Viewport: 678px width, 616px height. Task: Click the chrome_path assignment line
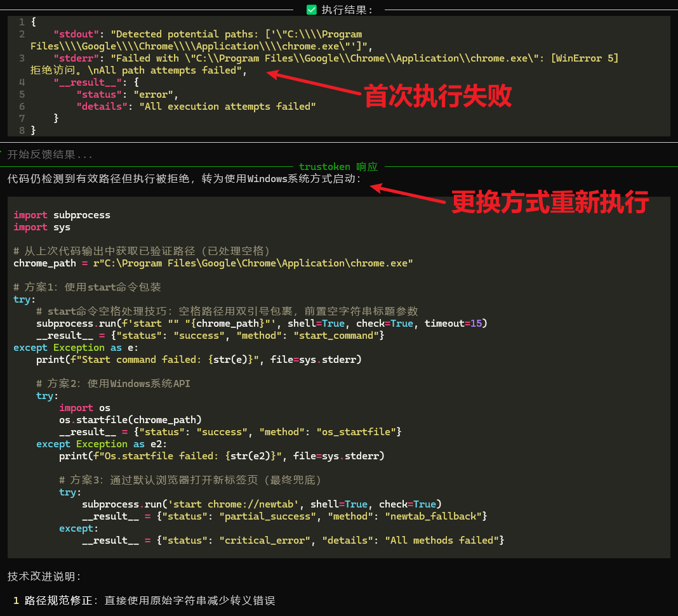coord(213,263)
